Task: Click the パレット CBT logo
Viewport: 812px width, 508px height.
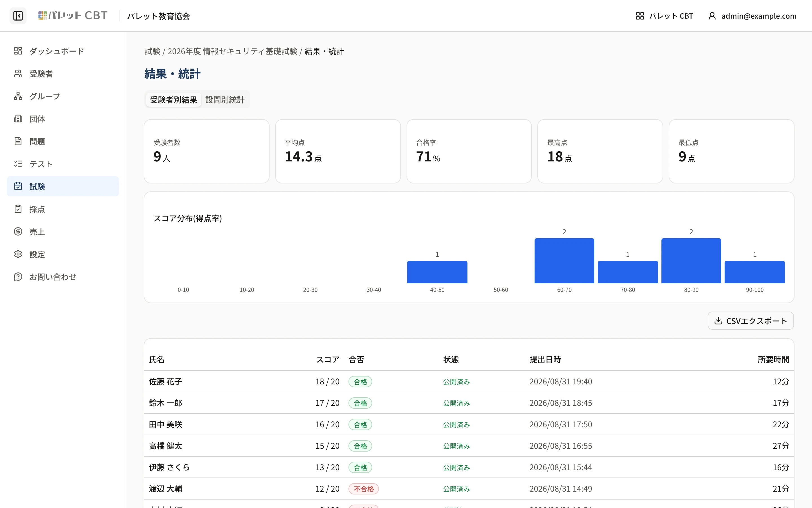Action: pos(73,16)
